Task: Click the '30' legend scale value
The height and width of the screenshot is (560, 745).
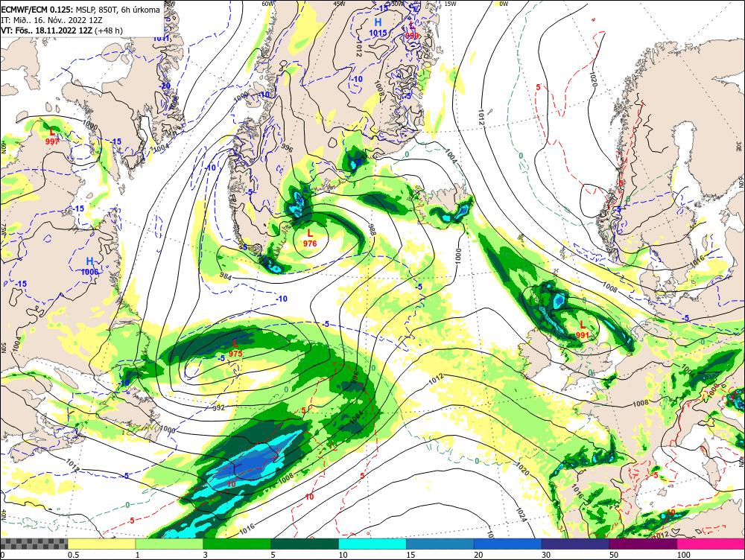Action: [x=546, y=555]
